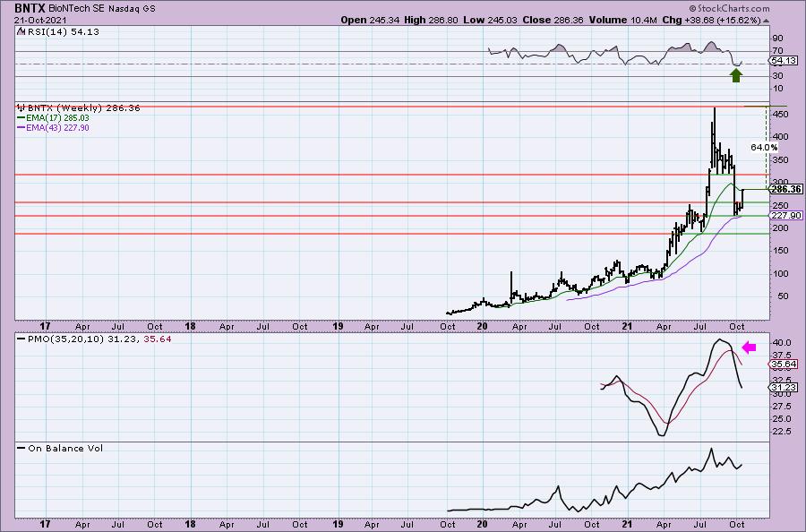This screenshot has width=806, height=532.
Task: Click the EMA(43) 227.90 legend text
Action: tap(57, 128)
